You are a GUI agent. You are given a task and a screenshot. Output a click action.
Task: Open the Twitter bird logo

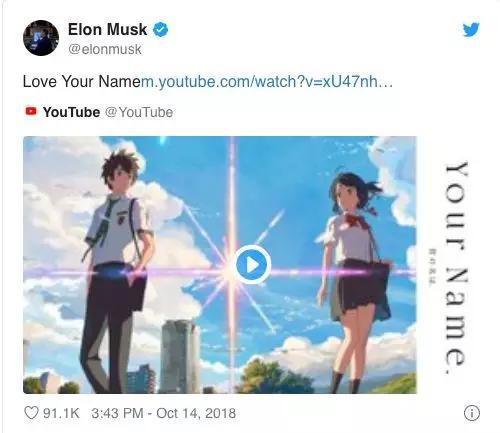(x=471, y=30)
